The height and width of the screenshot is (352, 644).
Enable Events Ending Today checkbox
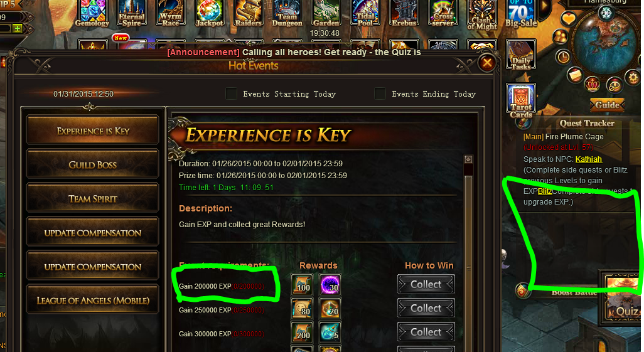[x=380, y=93]
